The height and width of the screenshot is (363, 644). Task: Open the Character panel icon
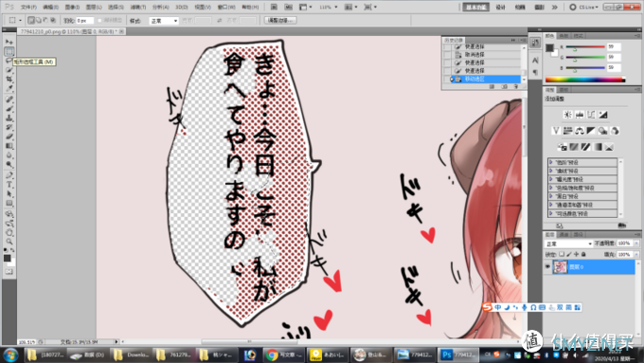(x=535, y=61)
